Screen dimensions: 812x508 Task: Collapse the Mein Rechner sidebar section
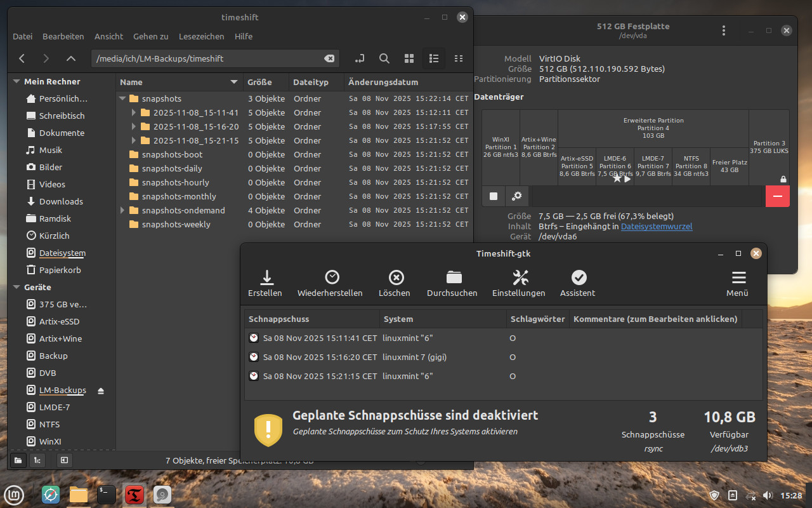[16, 81]
